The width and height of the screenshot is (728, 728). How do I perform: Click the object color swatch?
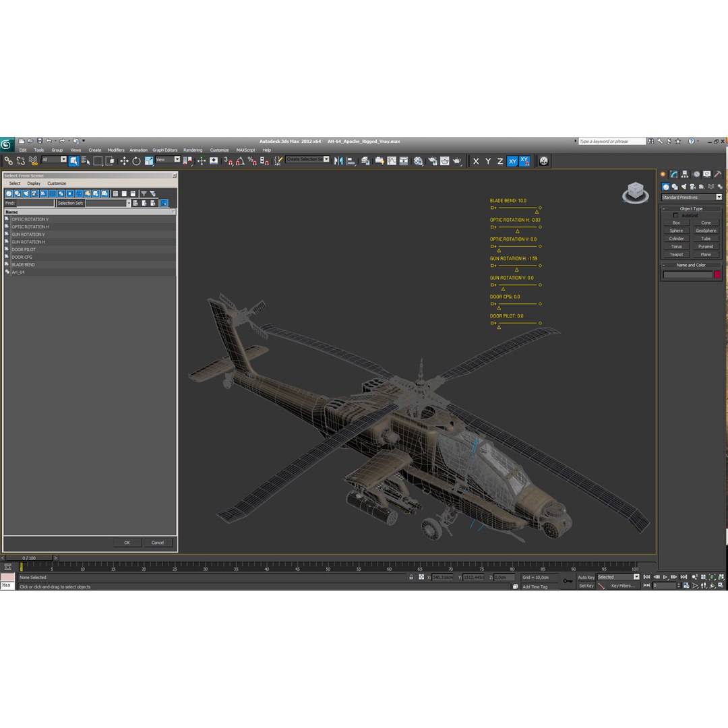tap(717, 274)
